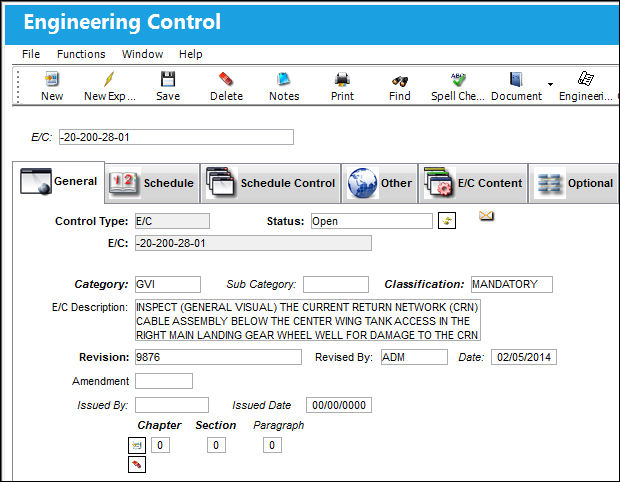
Task: Save the record with floppy icon
Action: click(168, 79)
